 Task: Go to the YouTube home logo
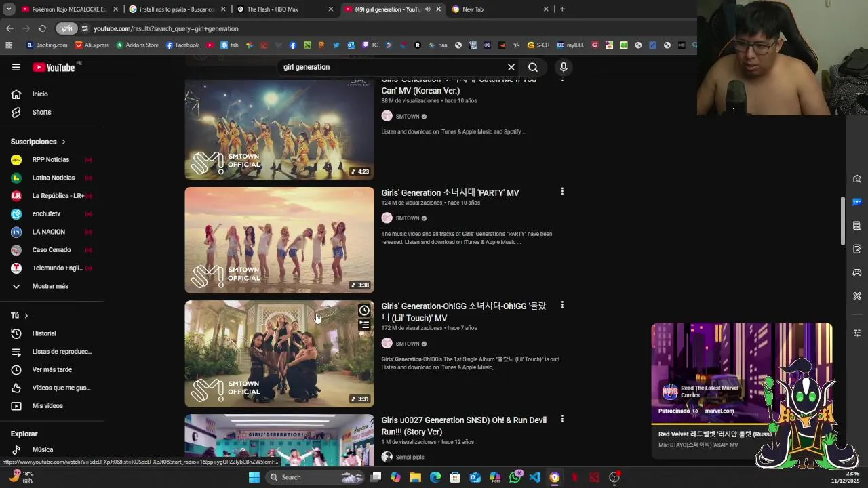pos(54,67)
